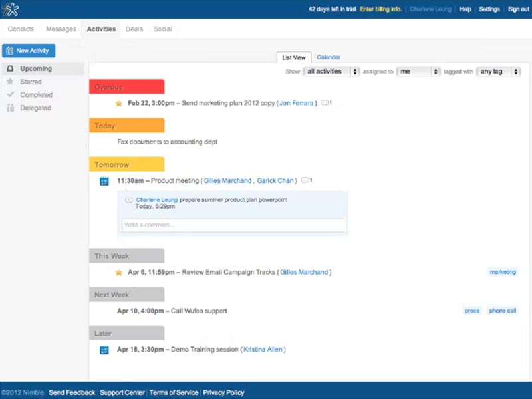
Task: Open Charlene Leung profile in header
Action: [x=430, y=9]
